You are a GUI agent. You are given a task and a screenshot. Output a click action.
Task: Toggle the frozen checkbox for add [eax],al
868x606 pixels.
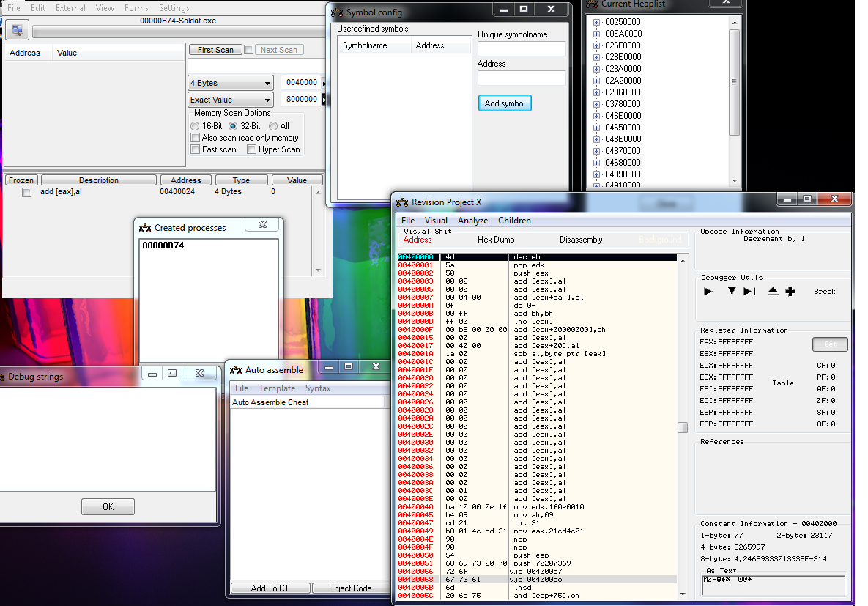[26, 192]
